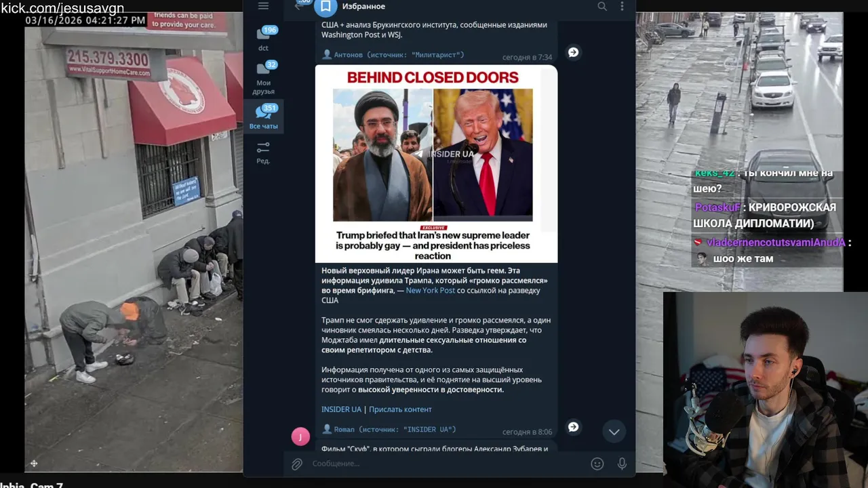Image resolution: width=868 pixels, height=488 pixels.
Task: Focus the Сообщение message input
Action: [446, 464]
